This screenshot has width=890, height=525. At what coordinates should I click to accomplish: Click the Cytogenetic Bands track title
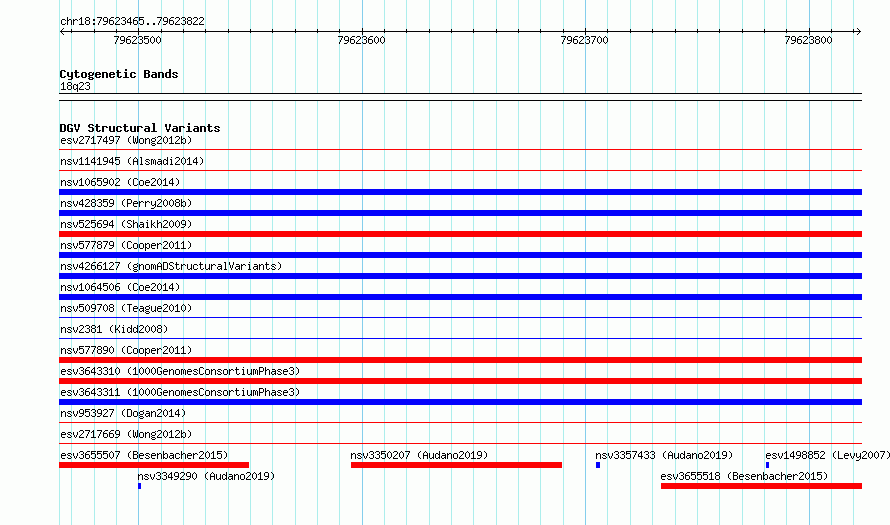(x=119, y=74)
